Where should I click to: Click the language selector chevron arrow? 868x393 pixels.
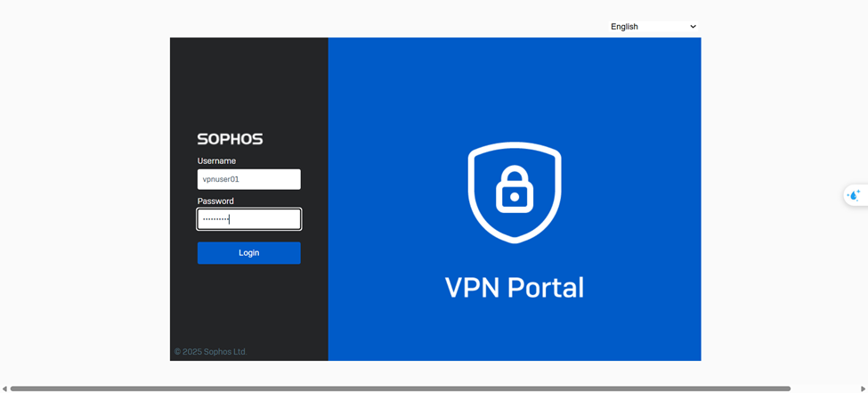pos(693,27)
